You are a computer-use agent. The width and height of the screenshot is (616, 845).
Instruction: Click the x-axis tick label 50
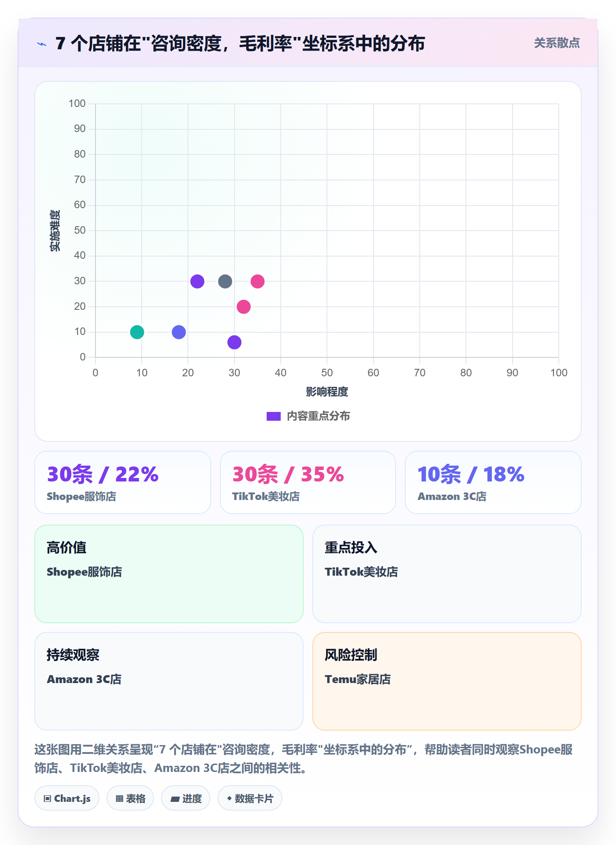pos(327,373)
